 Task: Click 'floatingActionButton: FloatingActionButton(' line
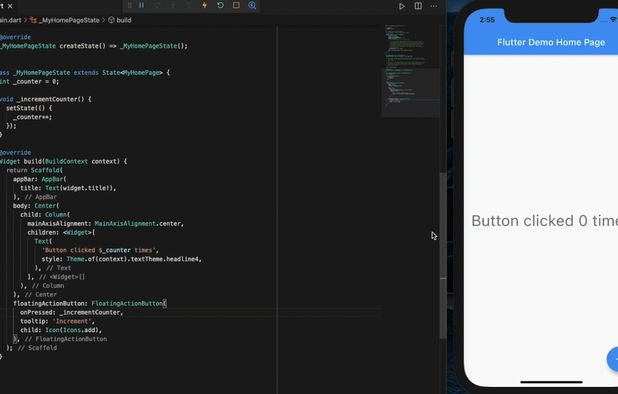click(90, 303)
